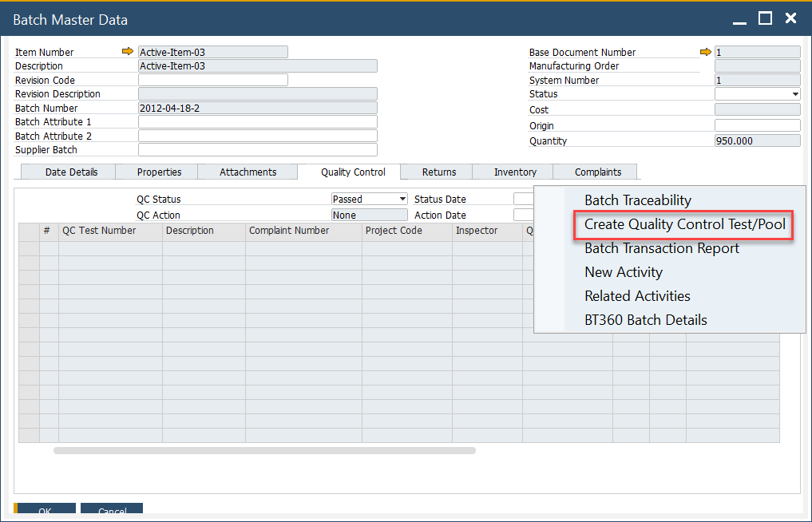Image resolution: width=812 pixels, height=522 pixels.
Task: Open the Properties tab
Action: (x=159, y=172)
